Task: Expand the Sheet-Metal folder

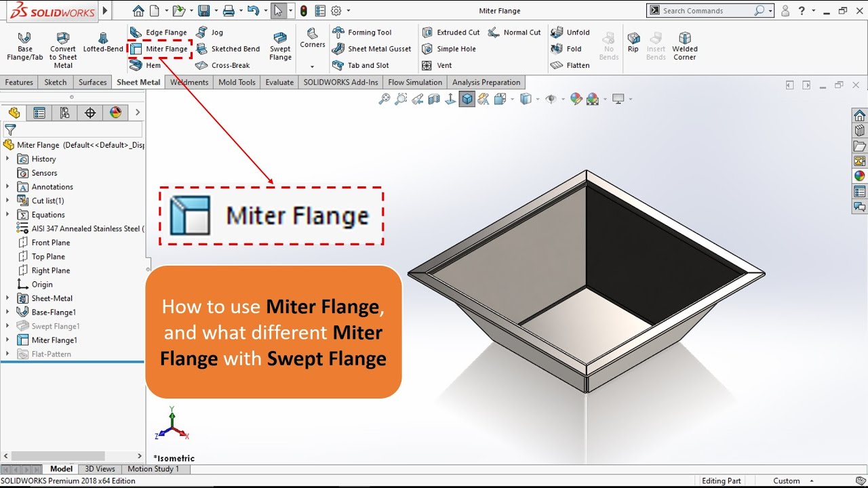Action: coord(7,298)
